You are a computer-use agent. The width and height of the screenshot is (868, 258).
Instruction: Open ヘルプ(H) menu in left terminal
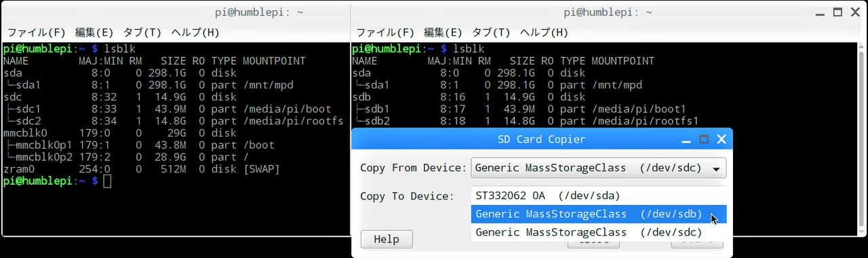195,33
